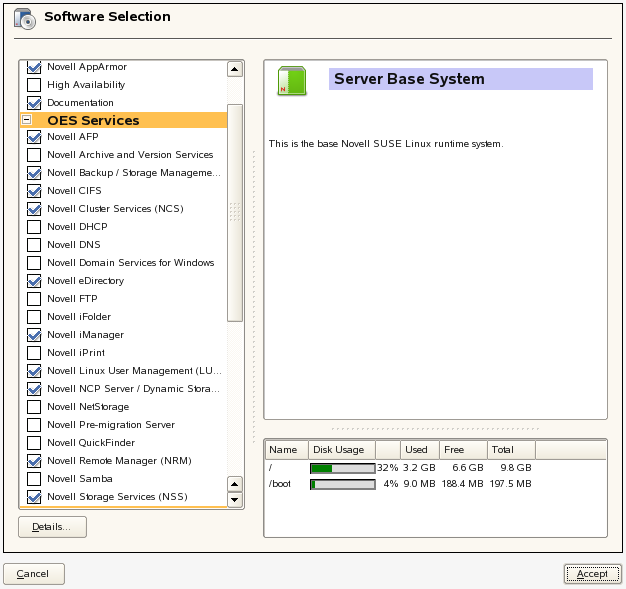Toggle Novell AFP checkbox
Screen dimensions: 626x589
(x=34, y=137)
